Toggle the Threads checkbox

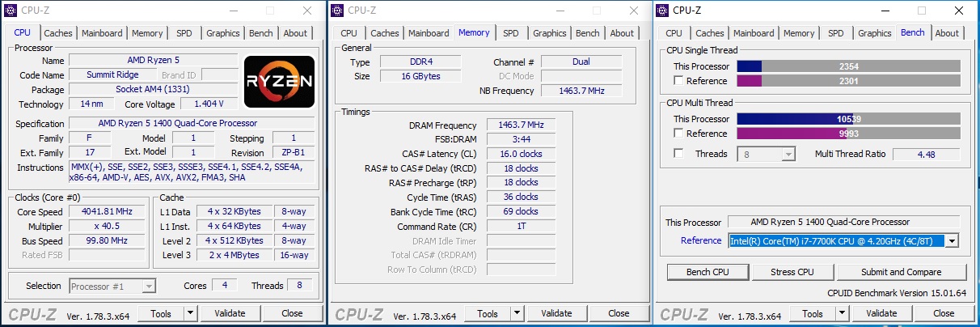click(678, 154)
